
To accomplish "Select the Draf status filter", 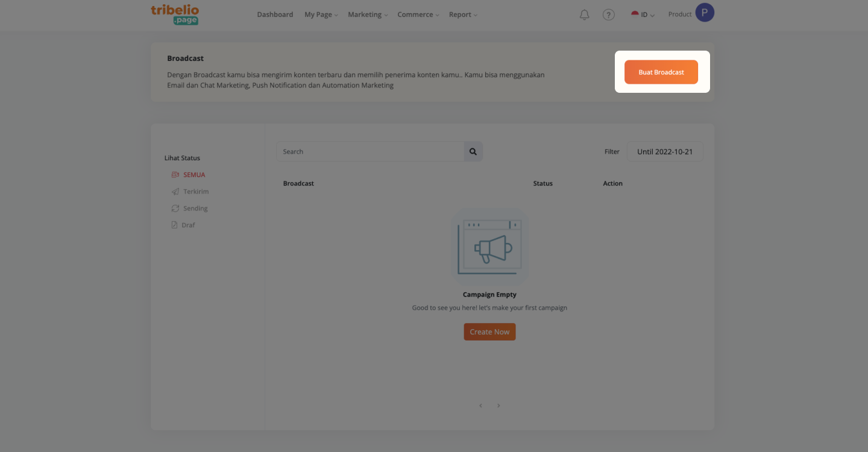I will (183, 225).
